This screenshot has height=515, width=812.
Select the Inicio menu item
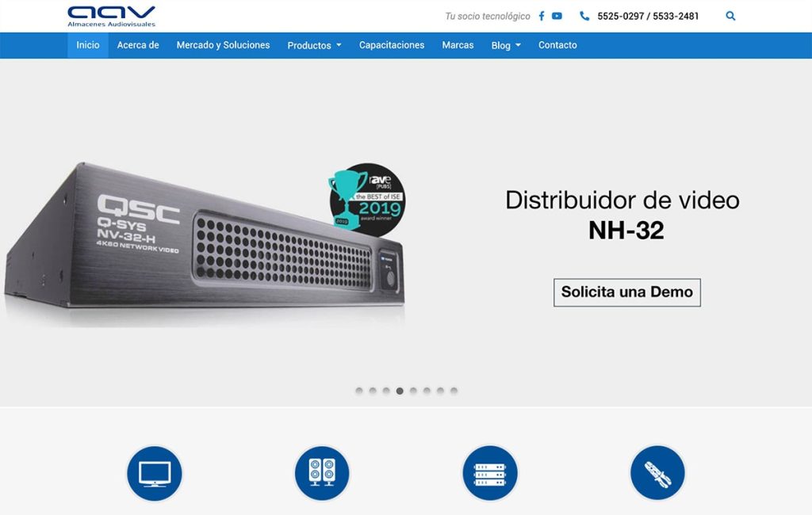click(x=86, y=45)
